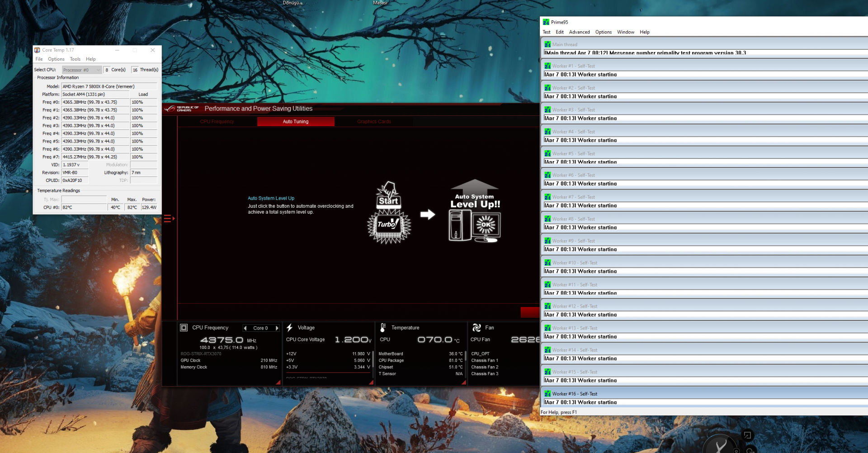Screen dimensions: 868x453
Task: Click the Republic of Gamers logo
Action: (182, 109)
